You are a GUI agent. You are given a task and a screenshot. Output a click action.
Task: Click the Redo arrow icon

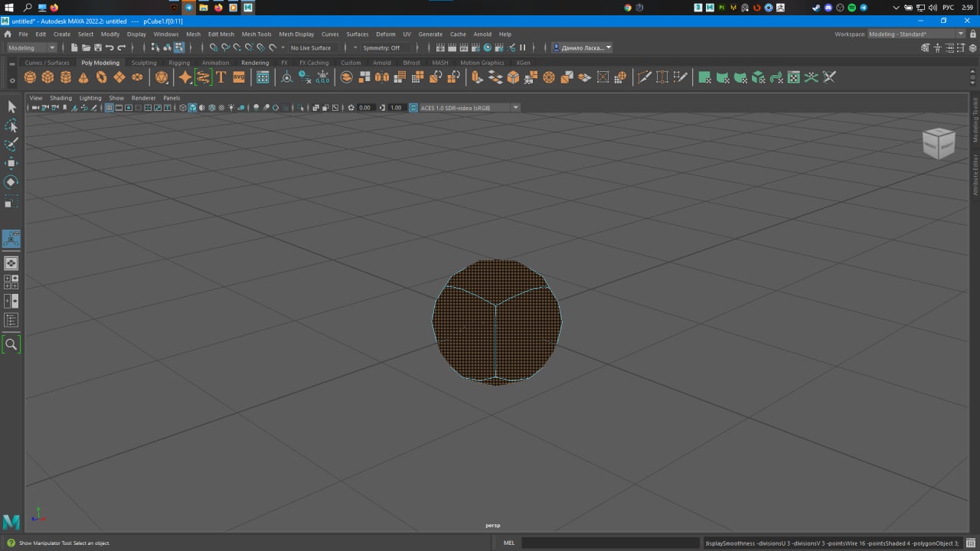pyautogui.click(x=122, y=47)
